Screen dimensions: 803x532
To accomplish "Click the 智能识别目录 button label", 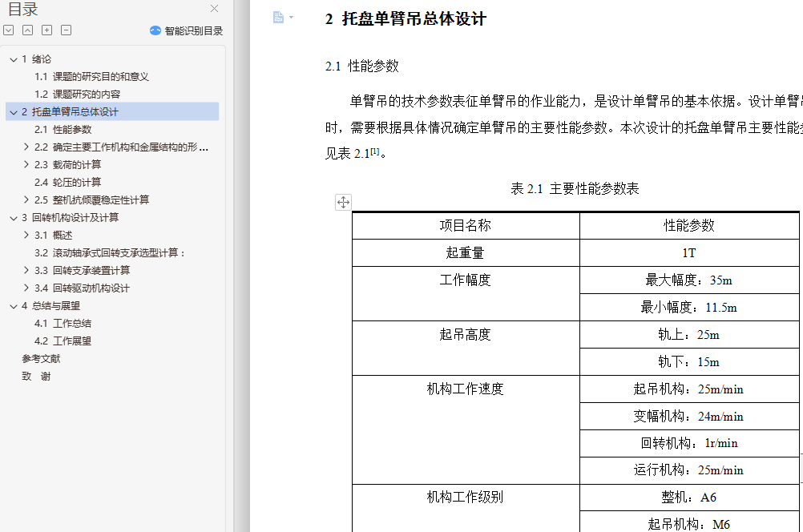I will [x=194, y=30].
